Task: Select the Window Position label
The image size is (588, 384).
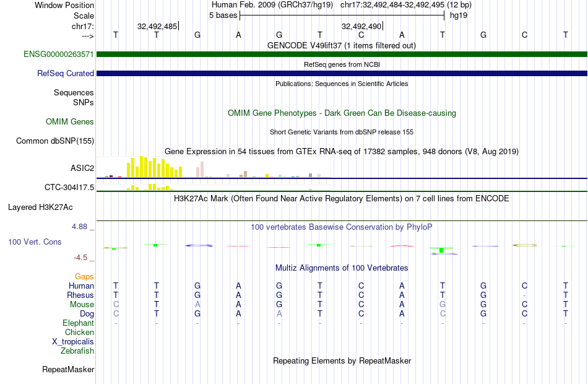Action: [64, 5]
